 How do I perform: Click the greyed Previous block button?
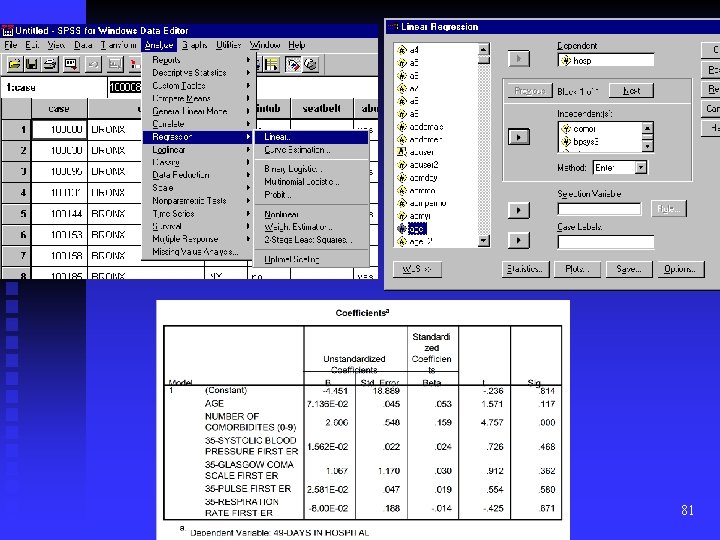click(530, 91)
